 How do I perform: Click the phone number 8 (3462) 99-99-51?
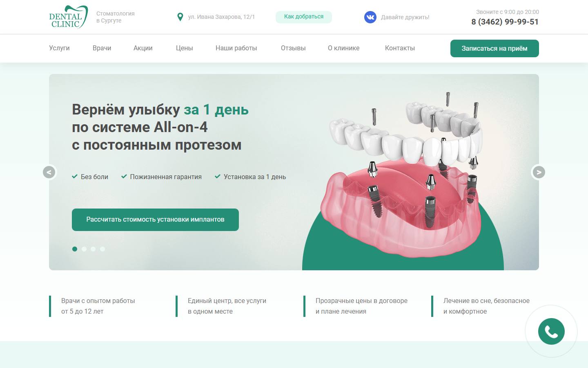[x=505, y=22]
